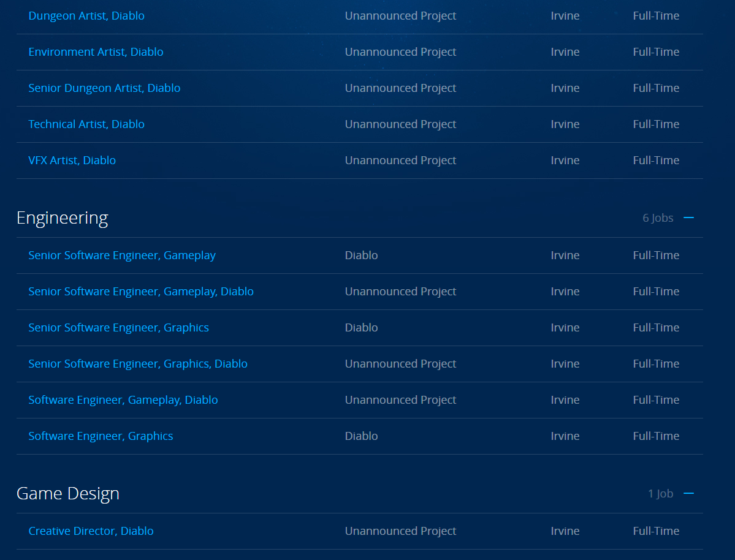Open Software Engineer, Gameplay, Diablo job

(123, 399)
